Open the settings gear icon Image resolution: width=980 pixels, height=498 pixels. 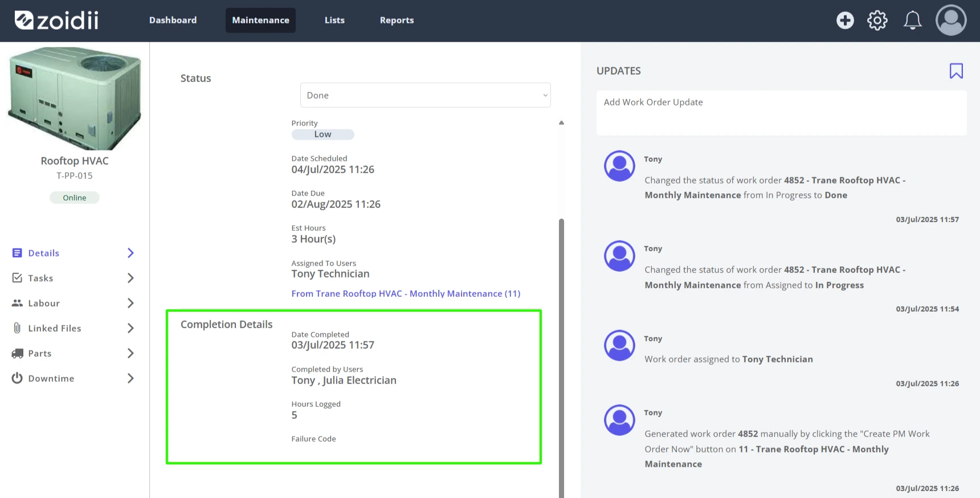(x=877, y=21)
